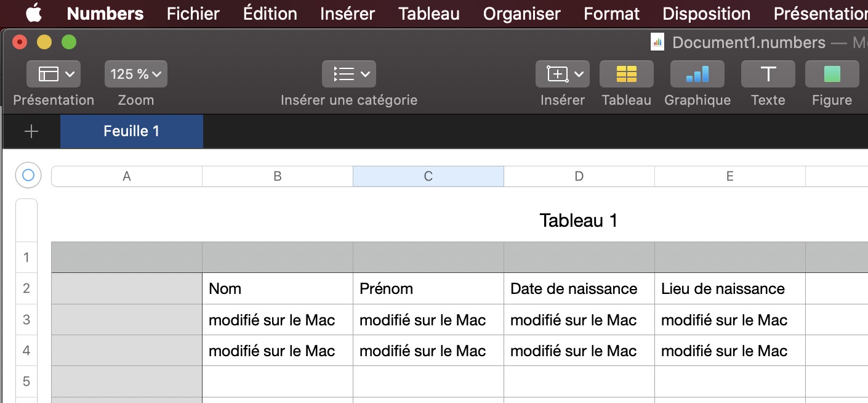
Task: Click the Insérer toolbar icon
Action: 562,75
